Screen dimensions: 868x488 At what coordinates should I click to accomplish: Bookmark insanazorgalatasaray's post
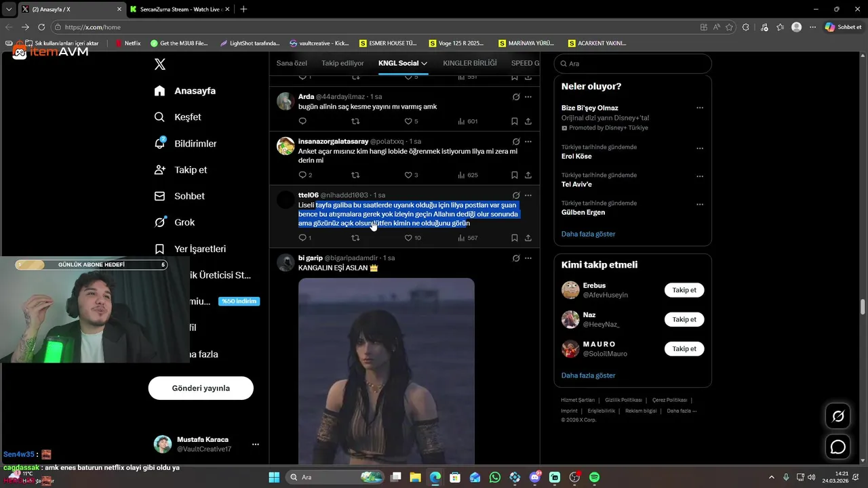tap(514, 175)
